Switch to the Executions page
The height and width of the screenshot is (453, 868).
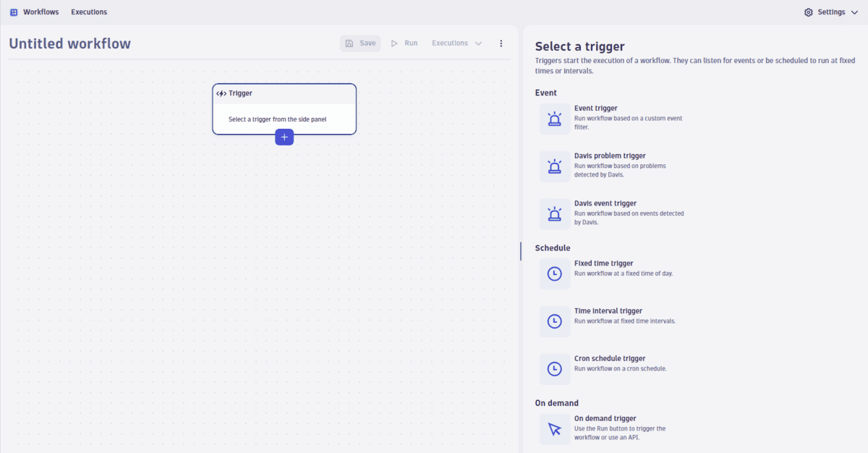(88, 12)
